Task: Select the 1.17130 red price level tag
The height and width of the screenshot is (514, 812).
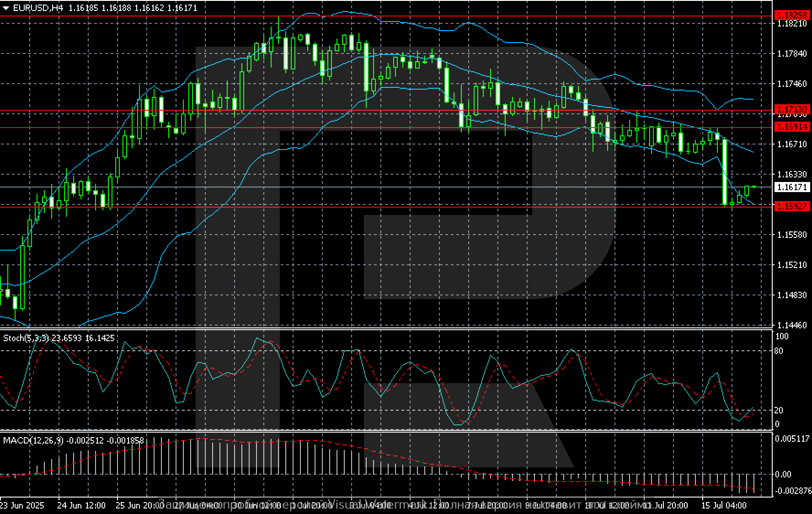Action: tap(792, 109)
